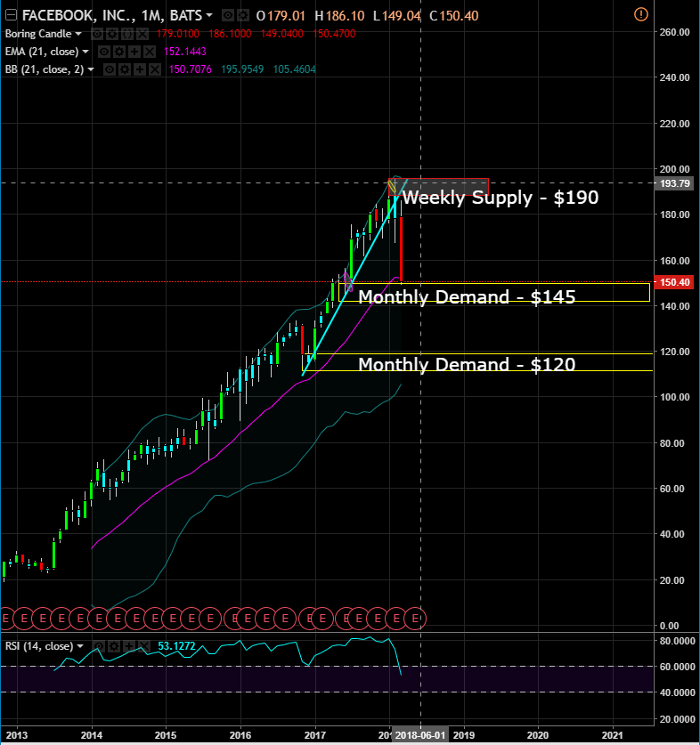Toggle visibility of the BB (21, close, 2) indicator
Screen dimensions: 700x745
click(x=109, y=69)
